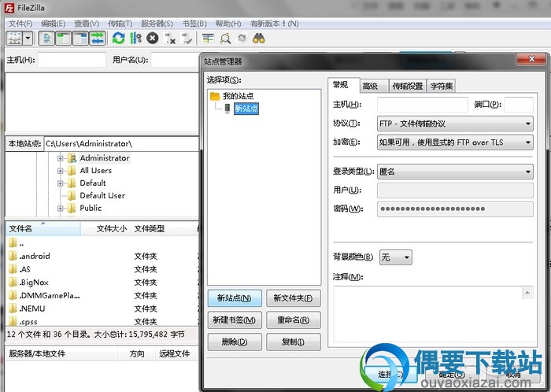Click the 本地站点 path field

coord(121,144)
